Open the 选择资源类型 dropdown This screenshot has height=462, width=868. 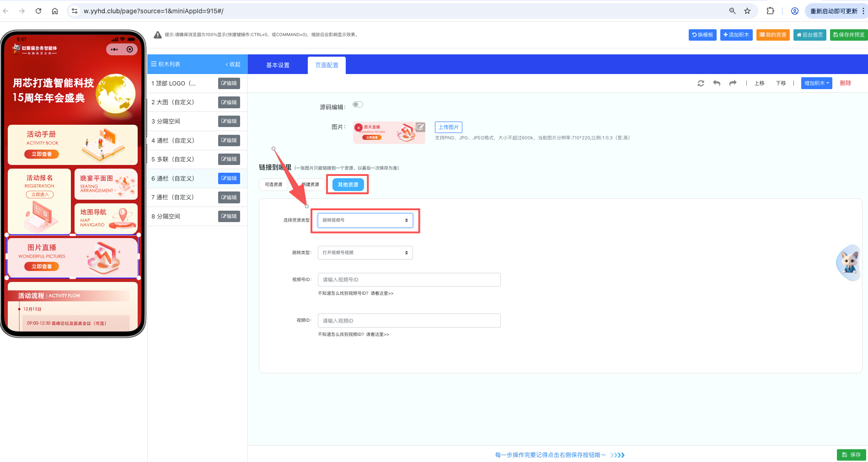pyautogui.click(x=365, y=220)
